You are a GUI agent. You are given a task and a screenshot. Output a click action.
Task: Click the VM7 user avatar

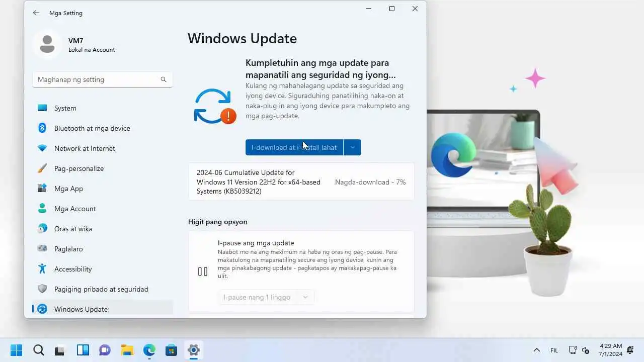(x=47, y=44)
